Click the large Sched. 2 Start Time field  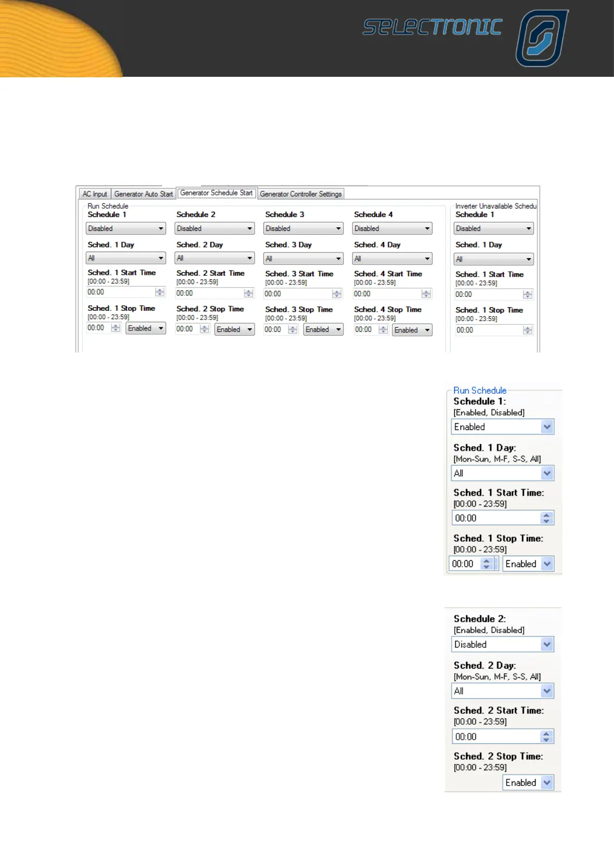tap(496, 737)
